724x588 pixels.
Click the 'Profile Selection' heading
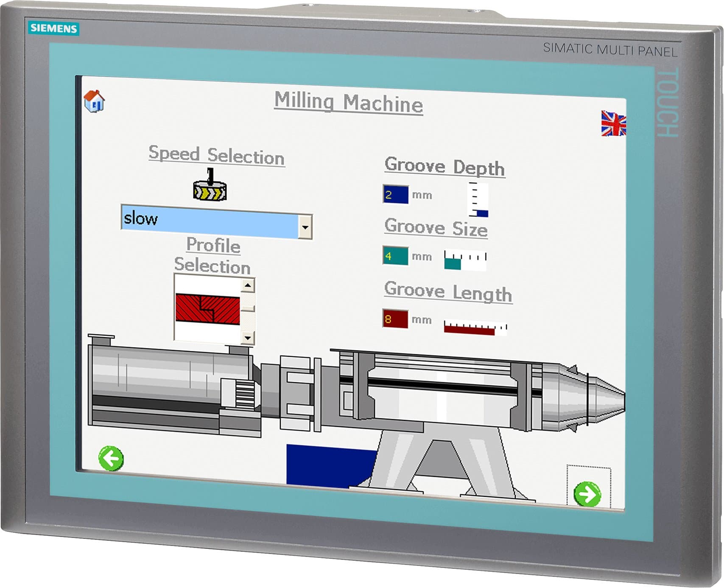tap(212, 255)
